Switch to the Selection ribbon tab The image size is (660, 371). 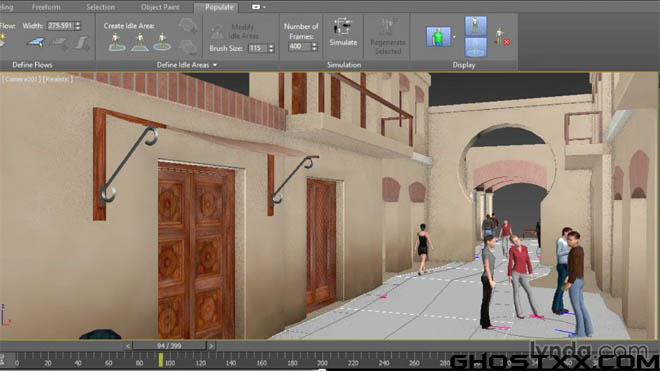pos(101,7)
